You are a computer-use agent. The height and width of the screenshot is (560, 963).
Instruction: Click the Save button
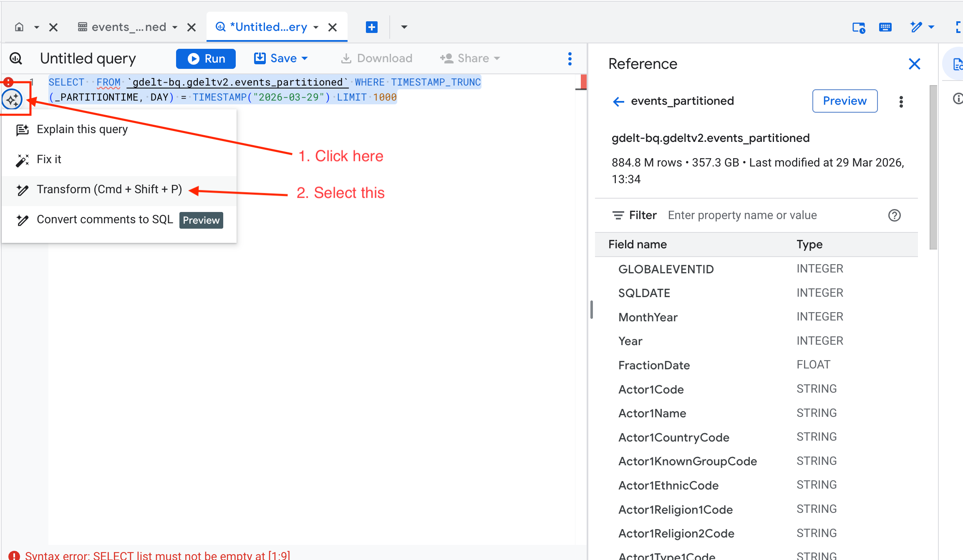pos(281,58)
